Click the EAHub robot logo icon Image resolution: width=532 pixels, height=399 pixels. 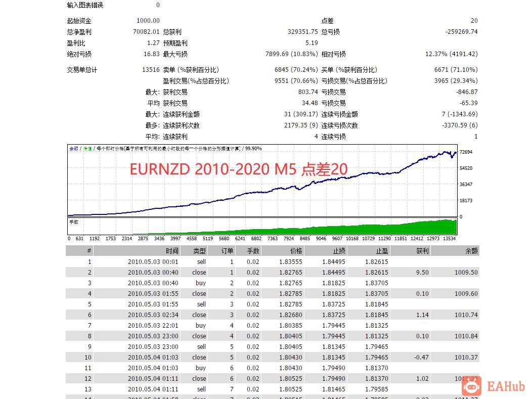(x=471, y=386)
